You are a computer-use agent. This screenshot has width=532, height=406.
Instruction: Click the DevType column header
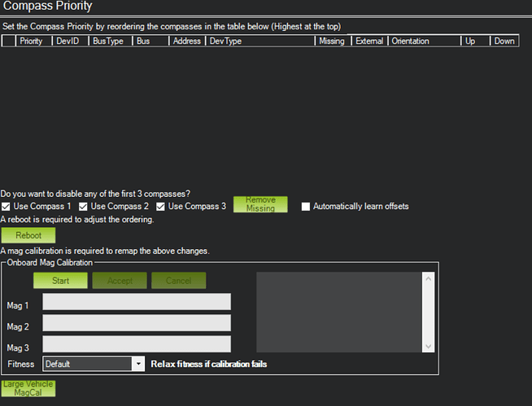click(260, 41)
